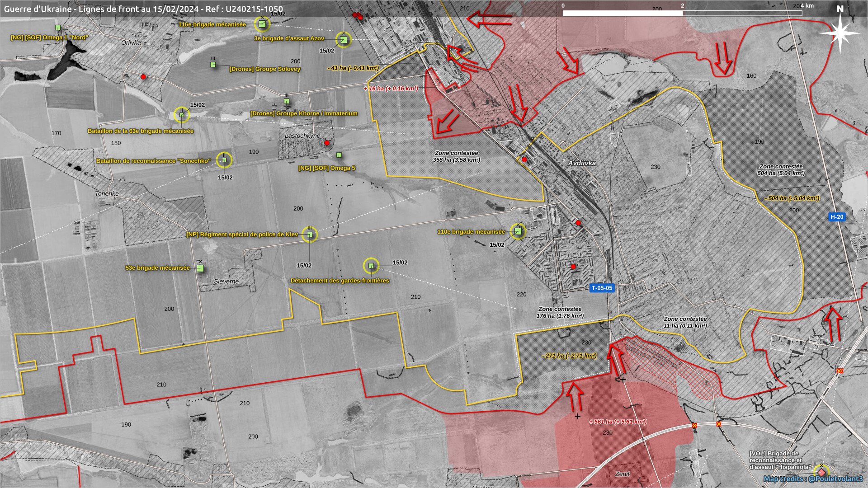Click the "110e brigade mécanisée" text label
Image resolution: width=868 pixels, height=488 pixels.
tap(471, 232)
